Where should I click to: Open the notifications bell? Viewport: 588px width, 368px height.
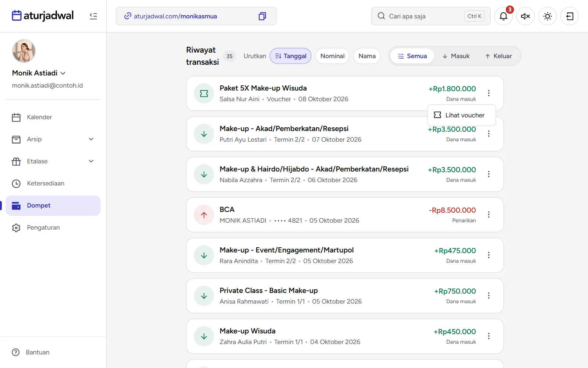[x=503, y=16]
